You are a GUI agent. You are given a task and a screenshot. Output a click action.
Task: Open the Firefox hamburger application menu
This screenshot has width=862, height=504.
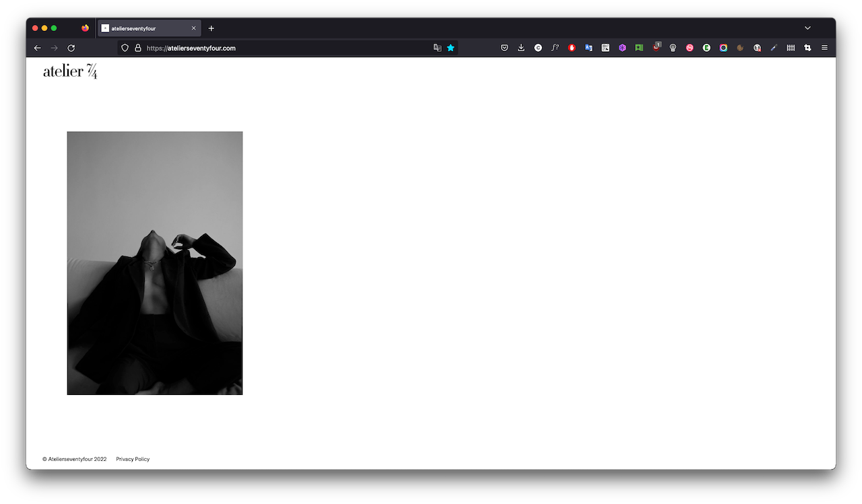(x=824, y=48)
